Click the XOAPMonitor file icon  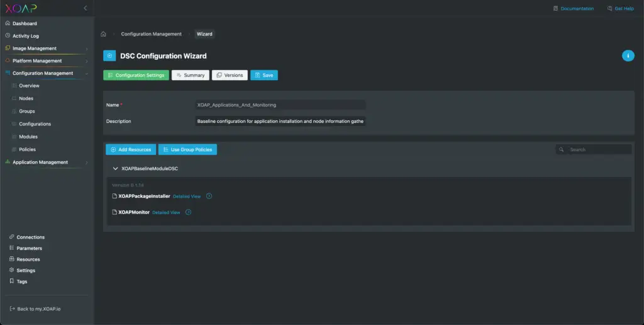tap(114, 212)
